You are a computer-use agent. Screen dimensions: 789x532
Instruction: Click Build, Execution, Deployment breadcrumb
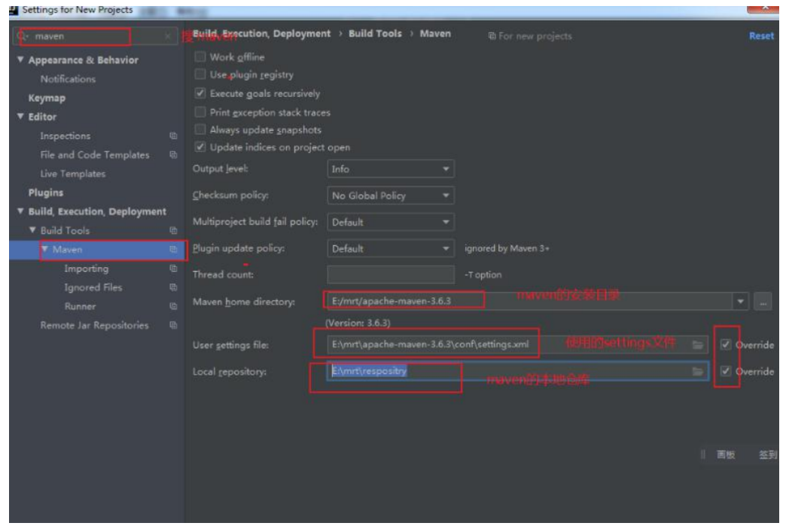coord(262,34)
